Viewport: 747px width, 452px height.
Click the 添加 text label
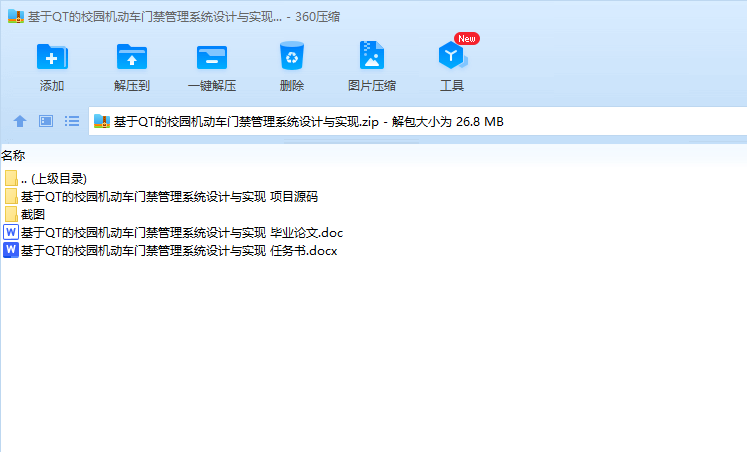(x=52, y=86)
